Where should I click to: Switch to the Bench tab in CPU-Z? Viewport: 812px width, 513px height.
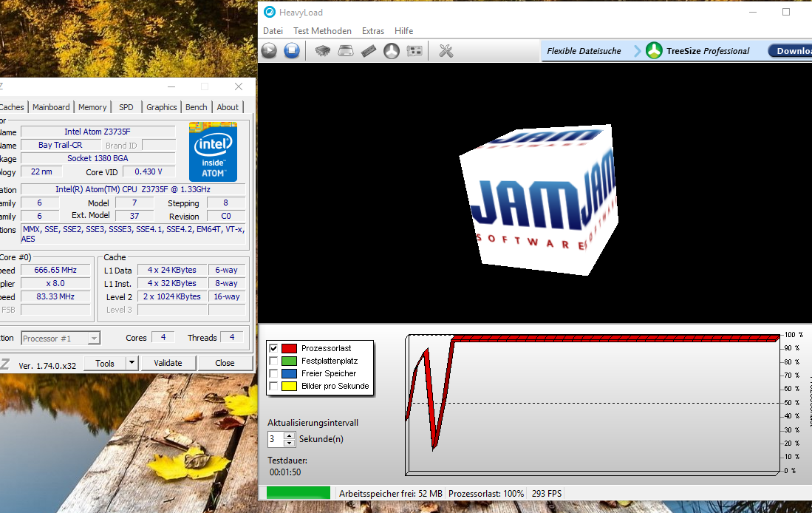click(x=197, y=107)
